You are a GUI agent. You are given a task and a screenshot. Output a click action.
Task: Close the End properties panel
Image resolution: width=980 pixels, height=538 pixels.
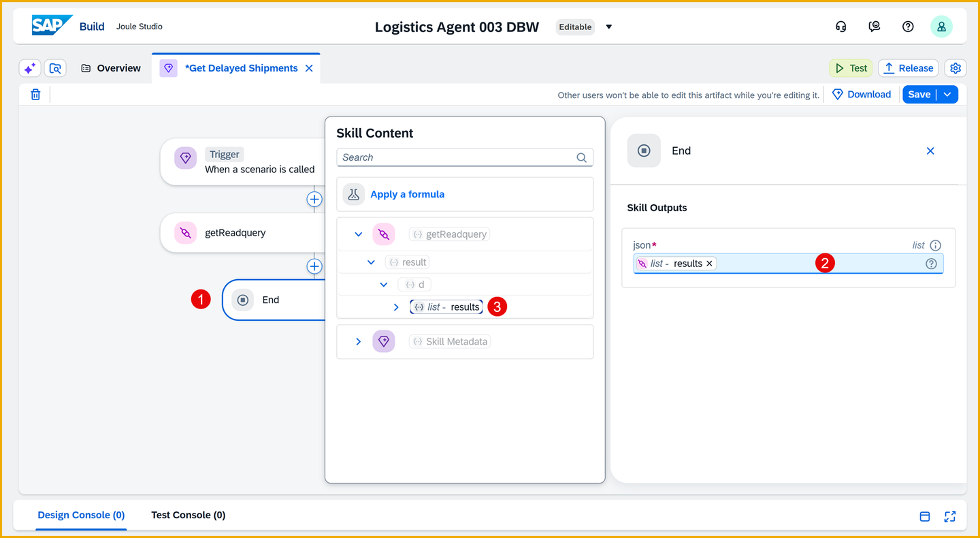(x=930, y=151)
